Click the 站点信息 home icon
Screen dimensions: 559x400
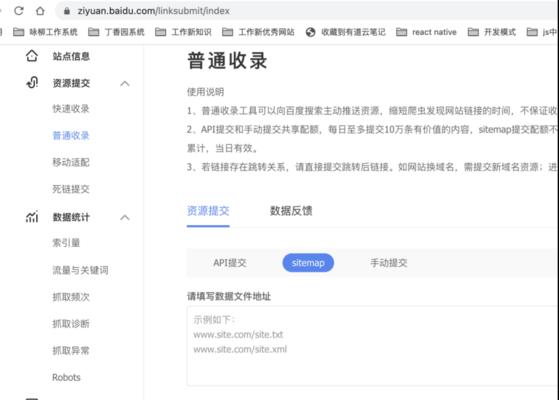32,56
